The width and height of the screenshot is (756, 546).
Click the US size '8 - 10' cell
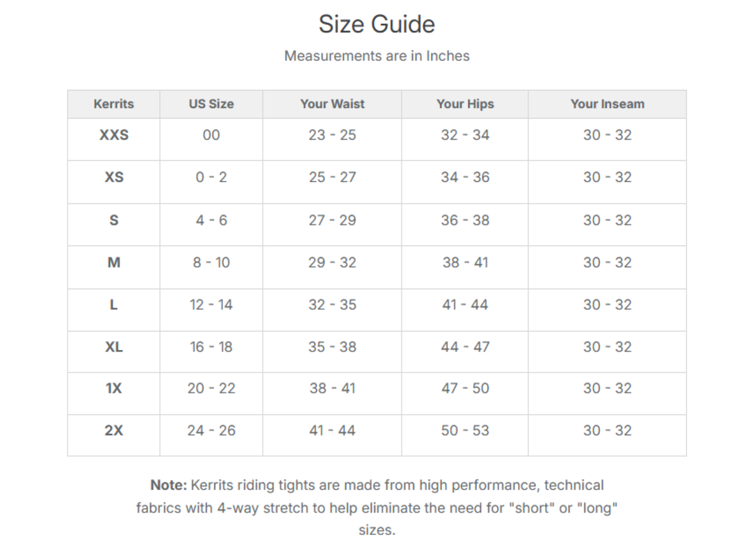pos(211,262)
